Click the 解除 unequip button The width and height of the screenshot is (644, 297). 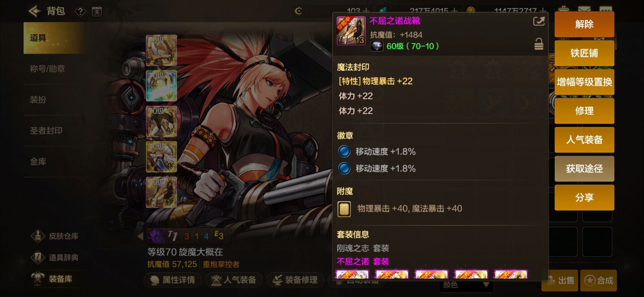[584, 24]
